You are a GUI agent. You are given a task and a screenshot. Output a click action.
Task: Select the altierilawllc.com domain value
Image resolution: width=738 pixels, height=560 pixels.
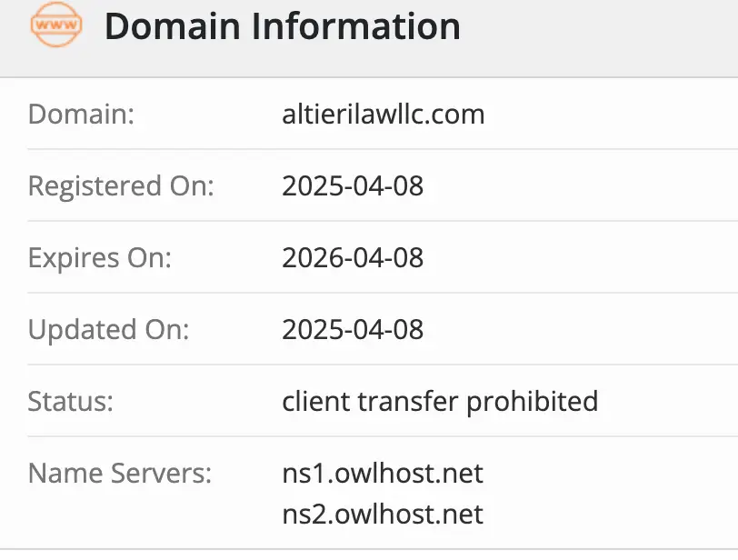[x=383, y=115]
